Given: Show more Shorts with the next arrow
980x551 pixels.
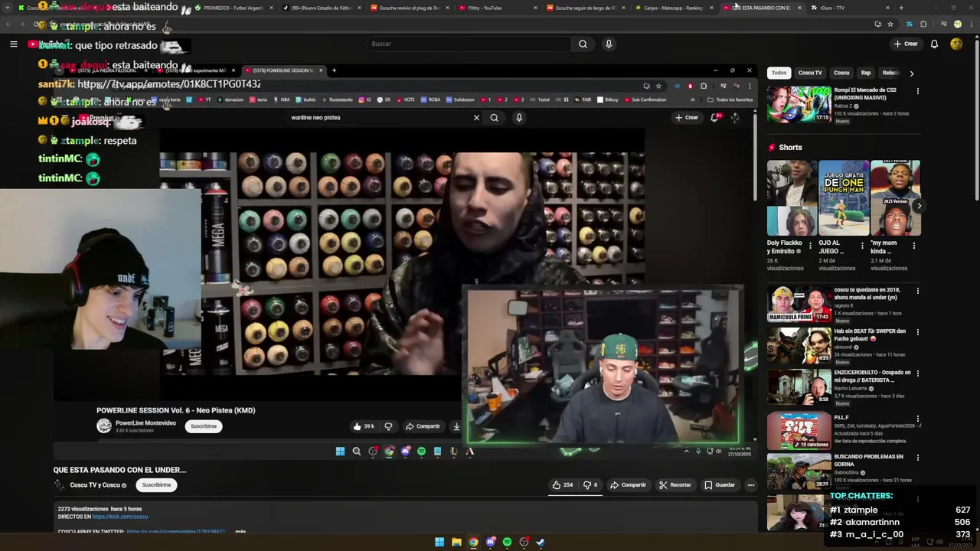Looking at the screenshot, I should (919, 206).
